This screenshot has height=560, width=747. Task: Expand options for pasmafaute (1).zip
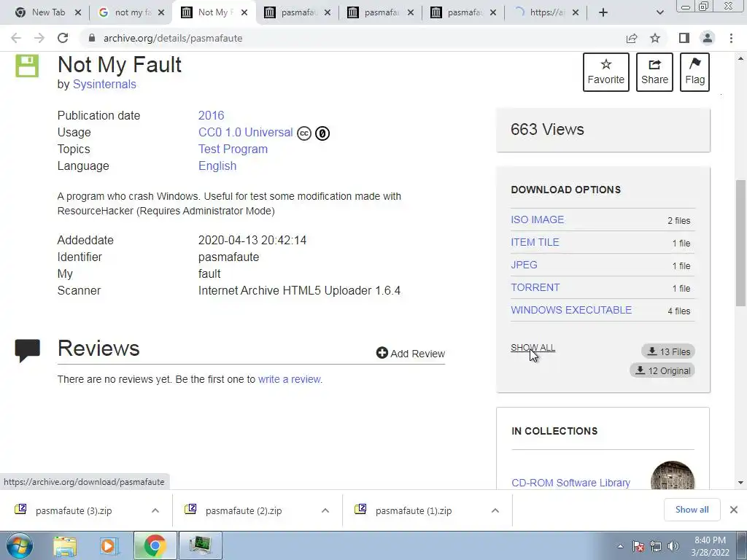tap(495, 510)
